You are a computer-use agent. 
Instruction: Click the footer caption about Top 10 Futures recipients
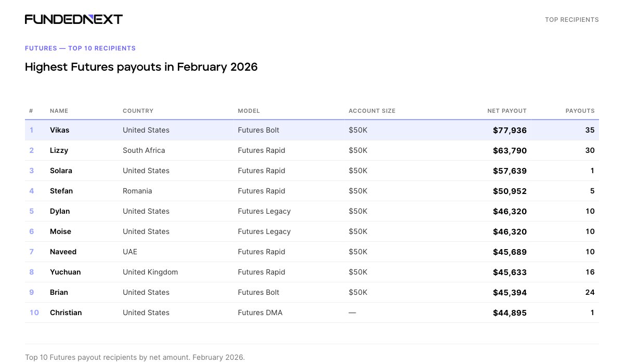[134, 357]
